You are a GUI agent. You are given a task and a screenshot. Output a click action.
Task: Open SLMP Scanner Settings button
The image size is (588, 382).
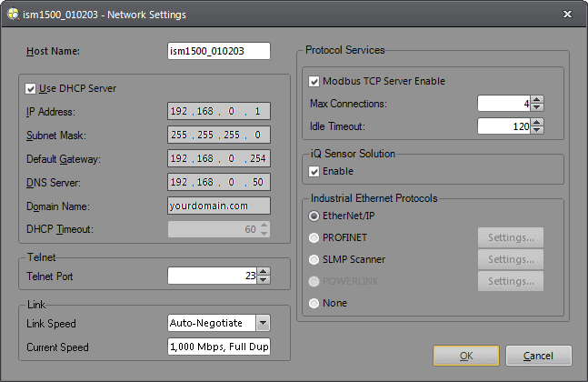click(x=510, y=260)
